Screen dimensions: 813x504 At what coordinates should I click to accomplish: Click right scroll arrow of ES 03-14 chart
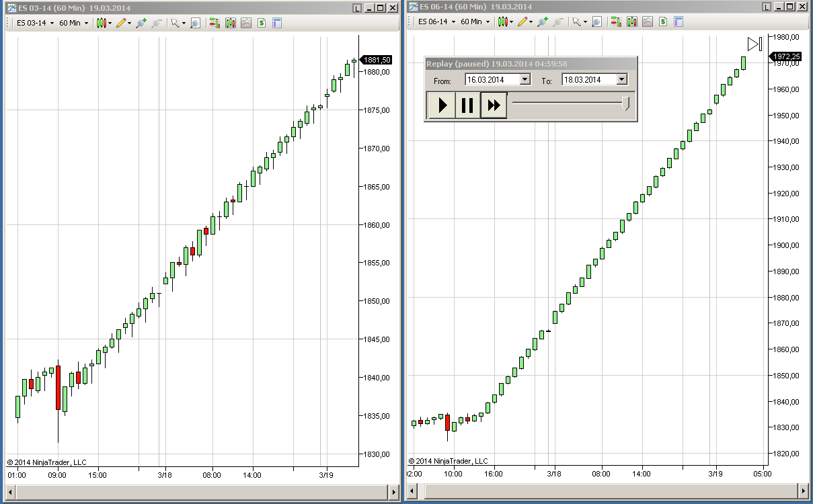point(393,493)
